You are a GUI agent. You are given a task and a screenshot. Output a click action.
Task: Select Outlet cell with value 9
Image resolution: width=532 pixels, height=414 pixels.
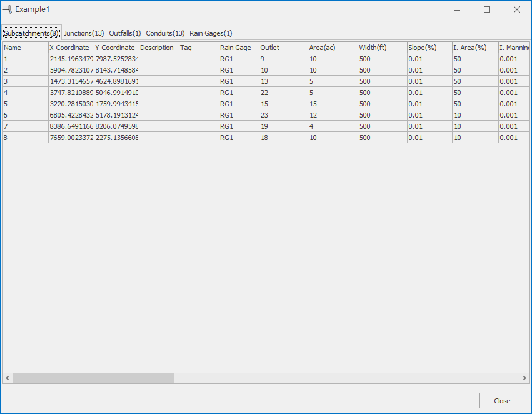click(283, 59)
